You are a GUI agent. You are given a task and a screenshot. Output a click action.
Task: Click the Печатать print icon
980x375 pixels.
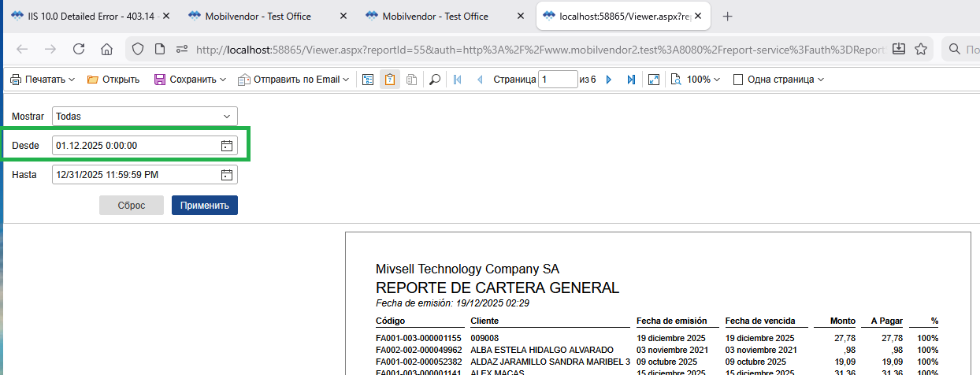coord(16,80)
